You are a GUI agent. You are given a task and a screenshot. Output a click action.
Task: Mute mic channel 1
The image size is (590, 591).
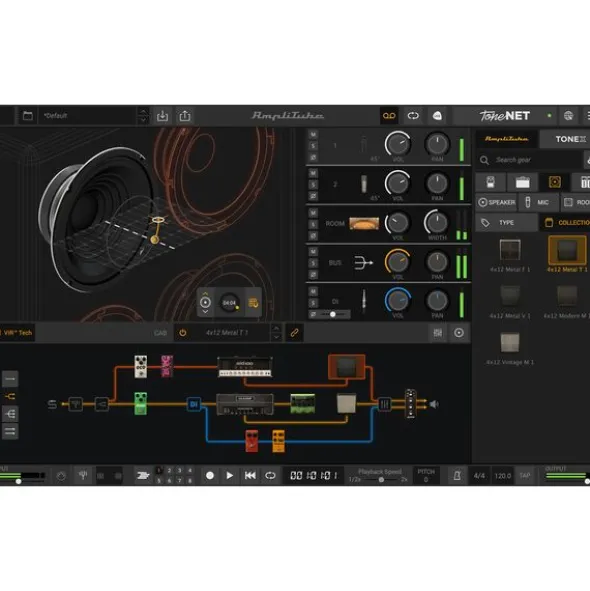click(x=313, y=135)
